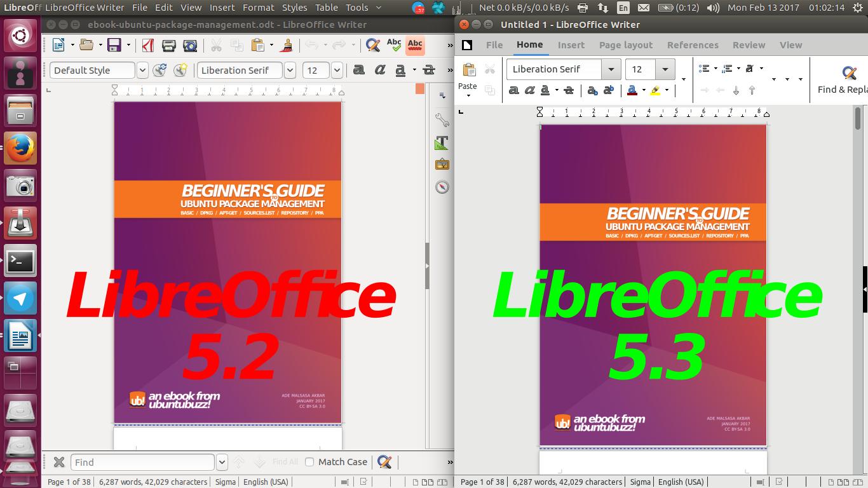
Task: Open File tab in right Writer notebookbar
Action: (494, 45)
